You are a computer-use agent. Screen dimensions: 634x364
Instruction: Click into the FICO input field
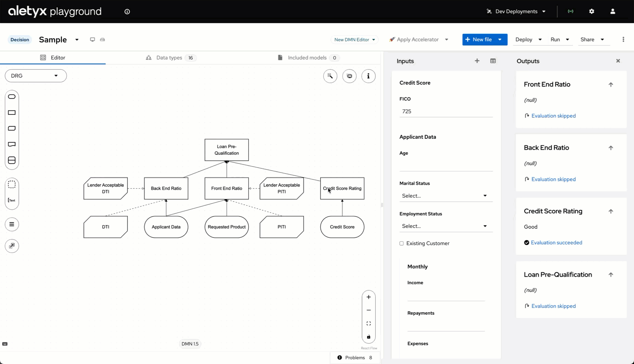(x=446, y=111)
